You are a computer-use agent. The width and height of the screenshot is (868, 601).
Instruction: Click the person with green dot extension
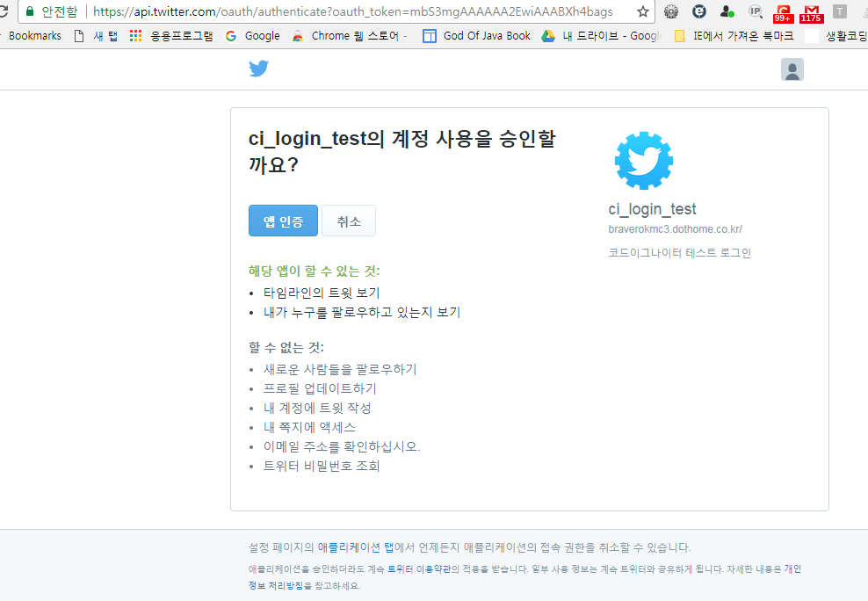point(727,11)
